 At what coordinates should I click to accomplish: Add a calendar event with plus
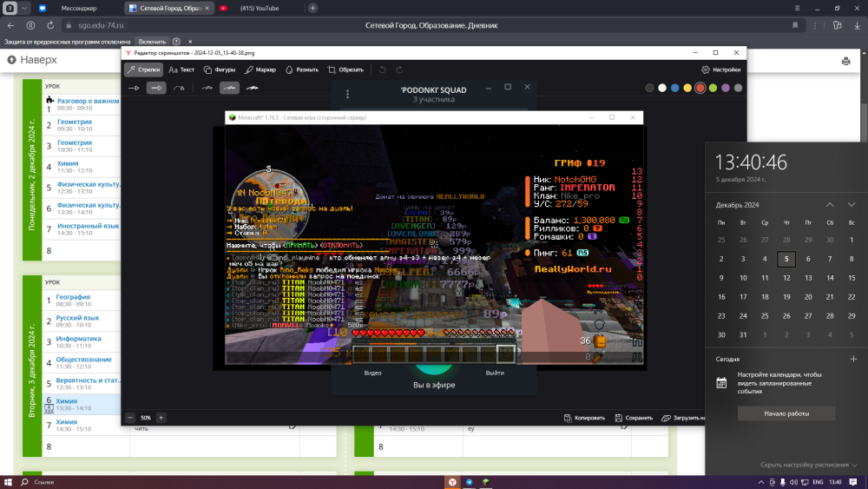point(853,359)
